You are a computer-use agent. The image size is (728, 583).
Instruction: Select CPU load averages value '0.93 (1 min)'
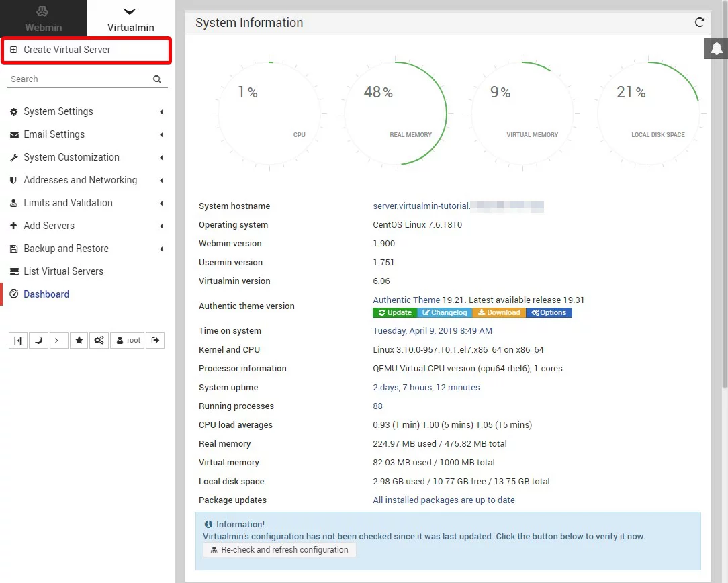click(396, 424)
